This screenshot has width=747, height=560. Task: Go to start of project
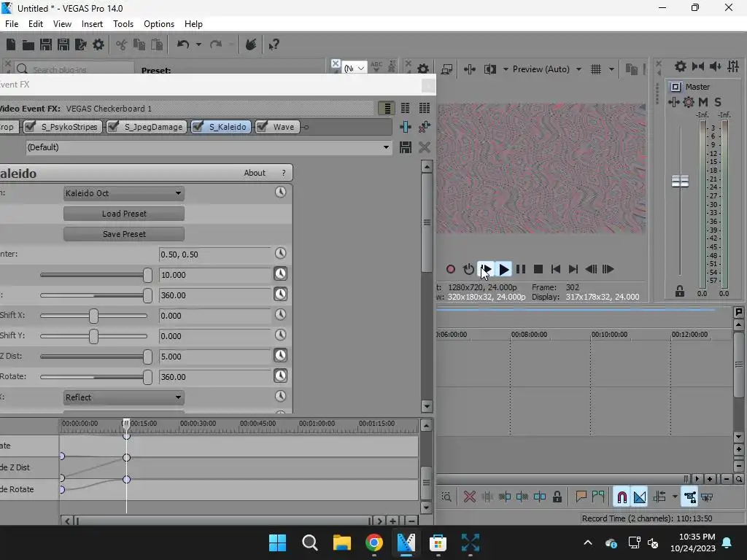click(555, 269)
